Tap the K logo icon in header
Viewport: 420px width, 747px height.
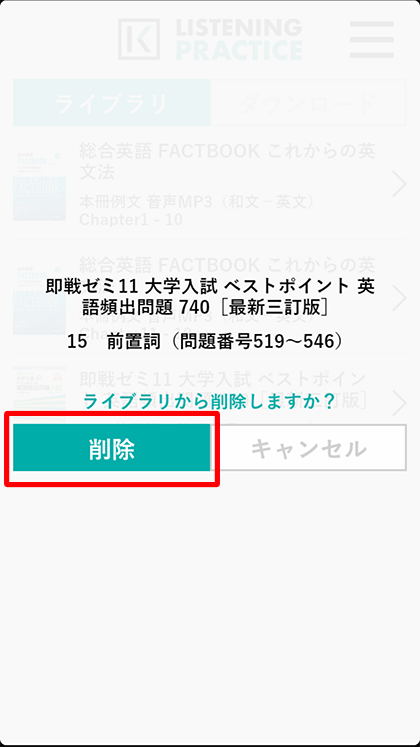139,39
